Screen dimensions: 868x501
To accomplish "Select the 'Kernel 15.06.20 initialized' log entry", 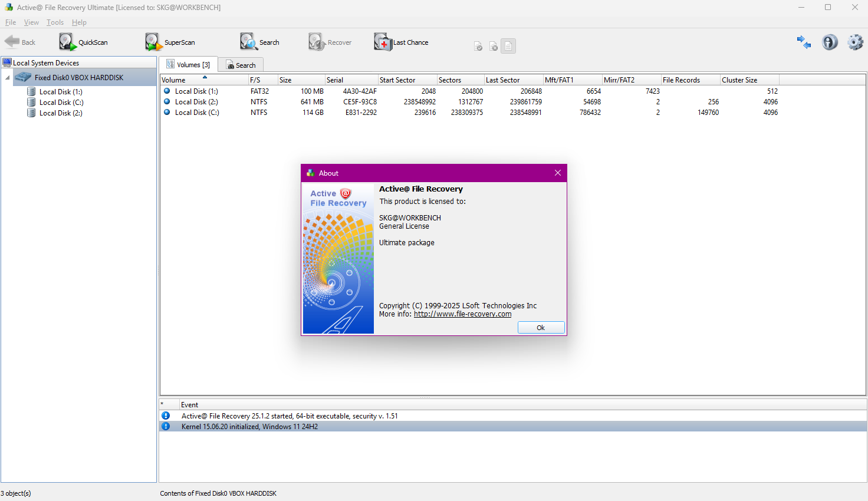I will point(513,427).
